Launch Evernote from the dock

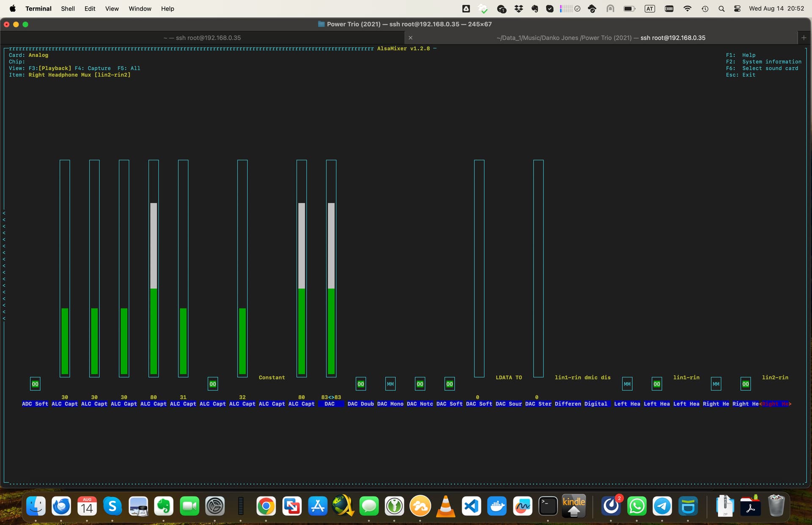point(164,506)
